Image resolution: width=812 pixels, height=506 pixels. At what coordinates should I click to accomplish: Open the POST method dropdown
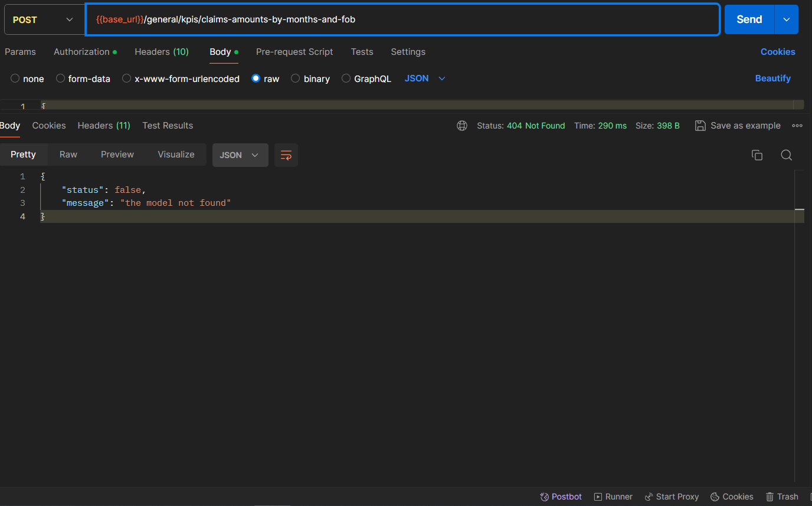(x=43, y=19)
